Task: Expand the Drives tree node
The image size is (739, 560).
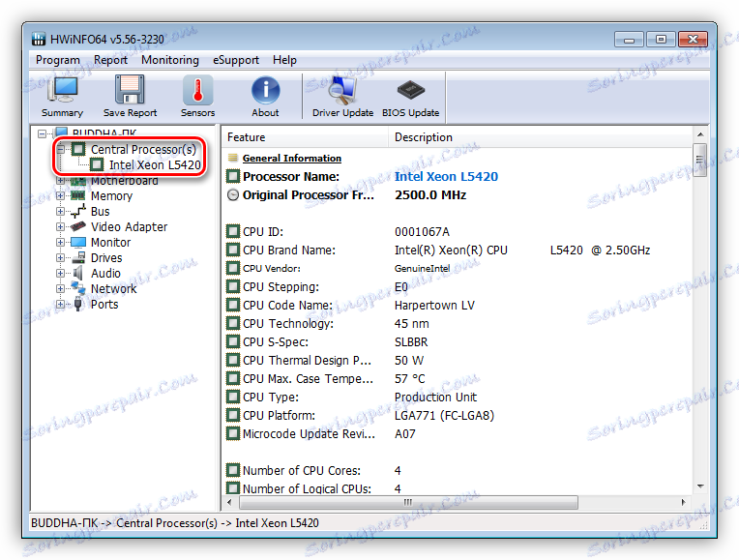Action: tap(60, 258)
